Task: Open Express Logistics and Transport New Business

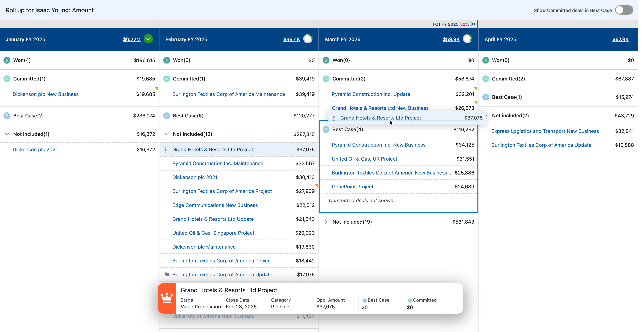Action: click(x=545, y=131)
